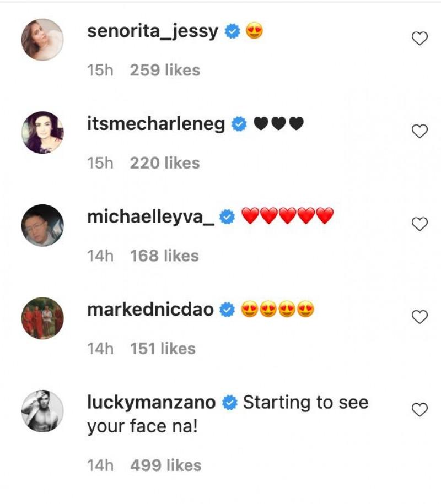Select the luckymanzano username
Image resolution: width=441 pixels, height=504 pixels.
click(151, 403)
